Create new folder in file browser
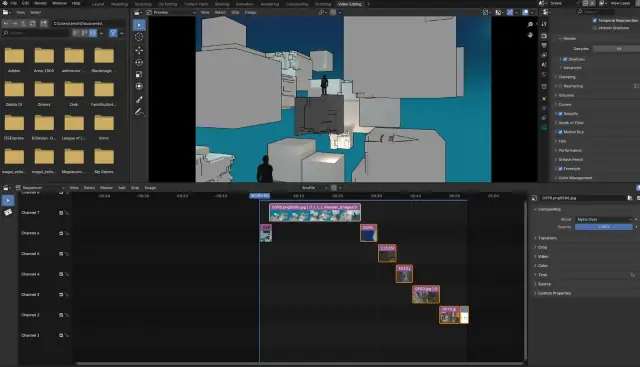Screen dimensions: 640x367 coord(43,24)
